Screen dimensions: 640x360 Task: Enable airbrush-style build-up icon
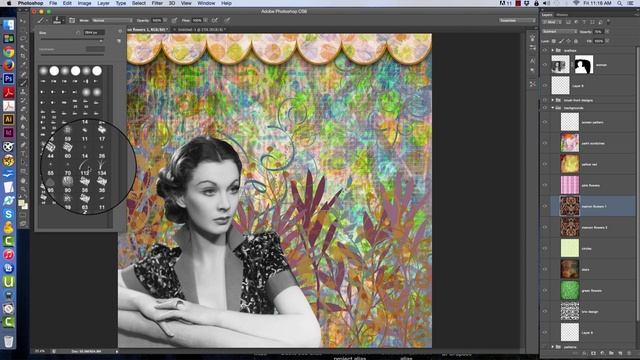(x=215, y=20)
